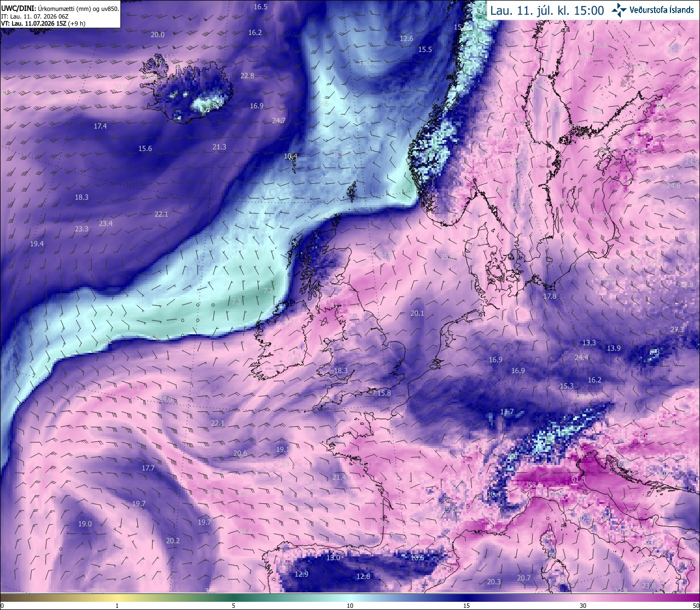Click the 15 mark on the colour scale
700x610 pixels.
466,606
